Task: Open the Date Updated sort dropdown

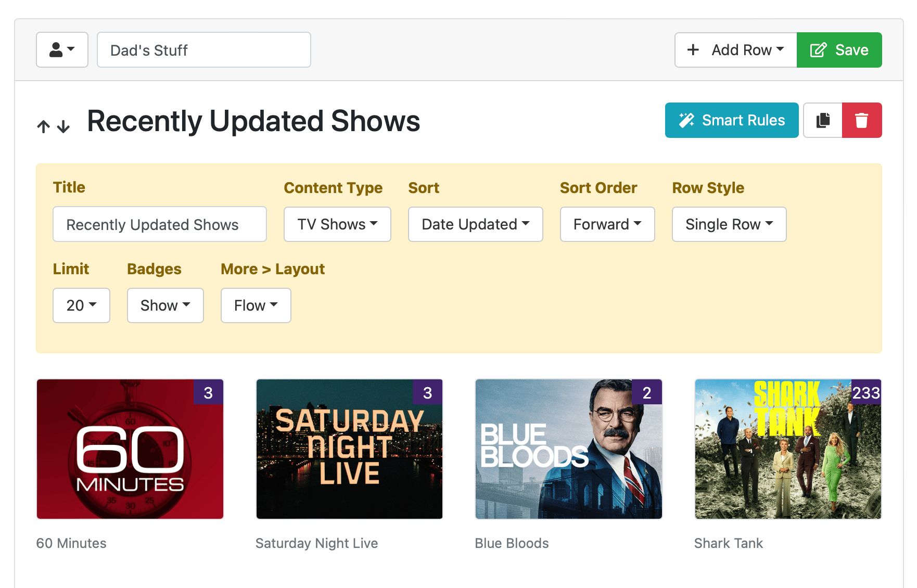Action: pos(475,224)
